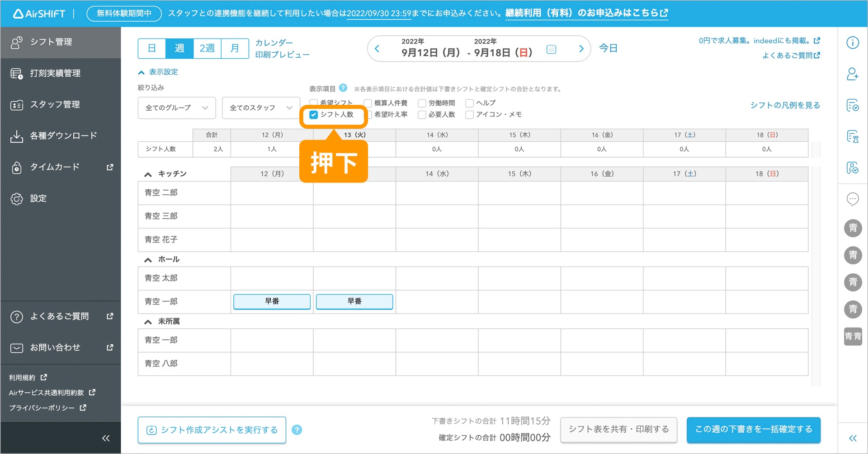Go to next week arrow
Screen dimensions: 868x454
point(581,49)
